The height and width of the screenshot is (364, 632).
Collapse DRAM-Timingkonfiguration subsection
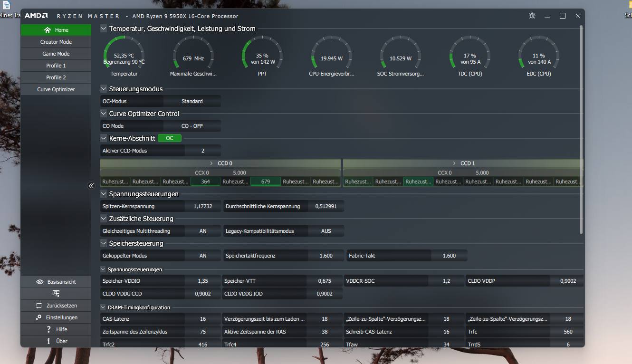103,307
